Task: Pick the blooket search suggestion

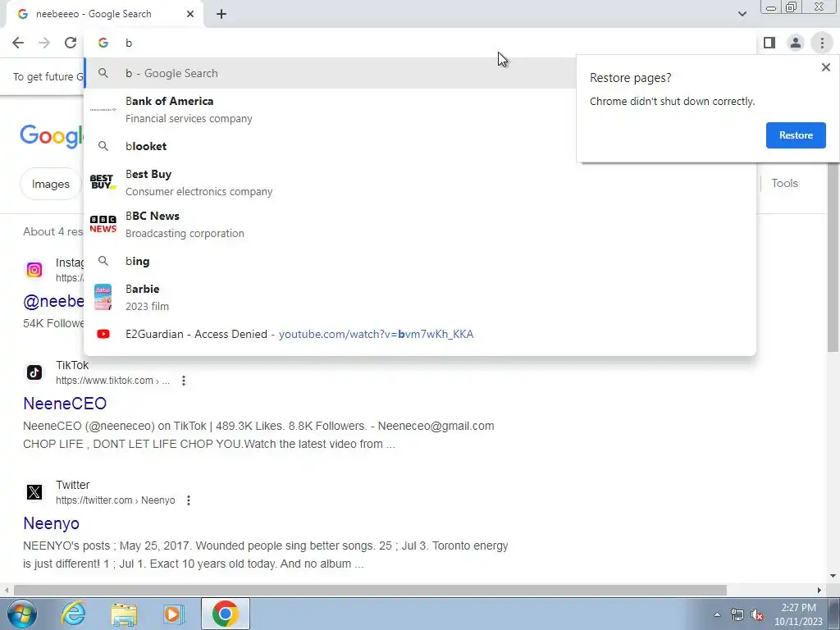Action: tap(330, 146)
